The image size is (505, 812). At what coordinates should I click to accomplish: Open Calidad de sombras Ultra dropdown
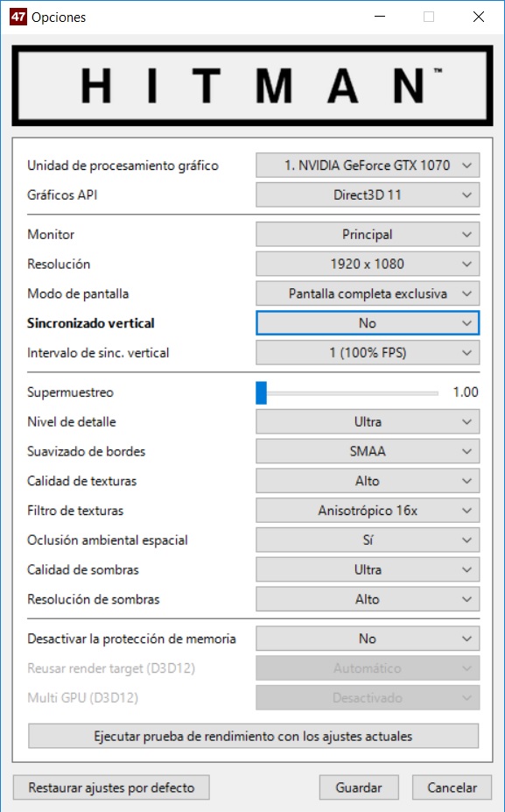pos(368,569)
